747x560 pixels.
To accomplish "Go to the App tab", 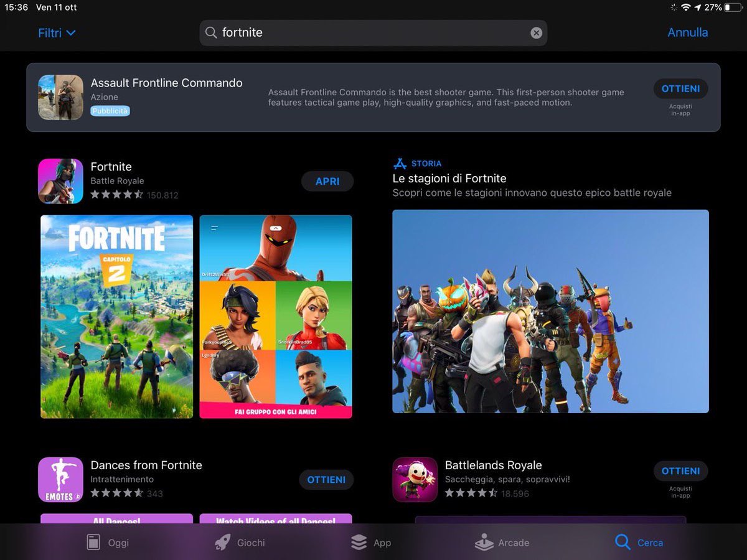I will (x=371, y=543).
